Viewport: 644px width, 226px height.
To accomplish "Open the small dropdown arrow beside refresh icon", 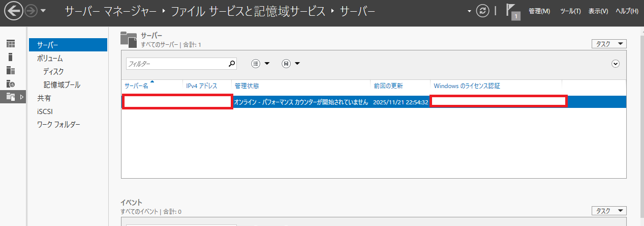I will coord(469,11).
